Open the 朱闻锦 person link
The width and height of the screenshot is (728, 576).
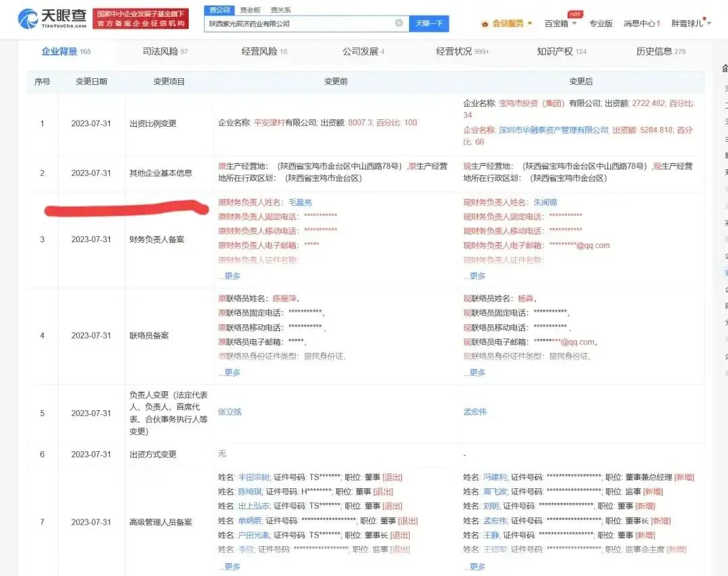click(545, 202)
